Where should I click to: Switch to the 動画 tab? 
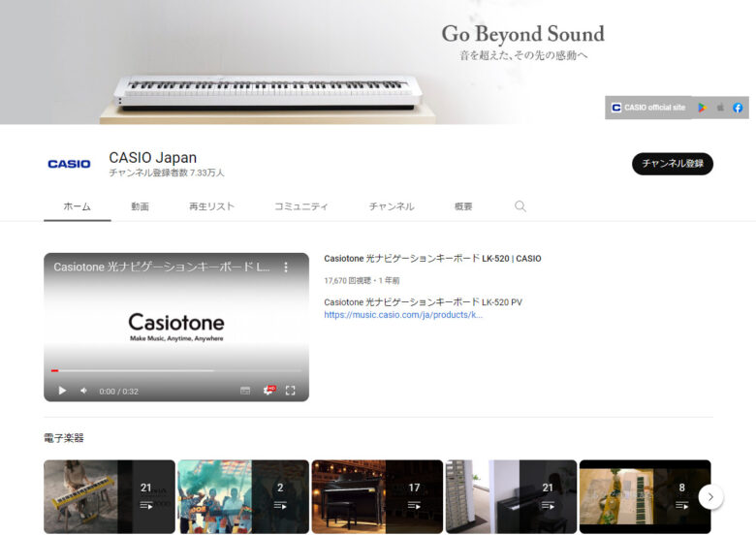[140, 206]
